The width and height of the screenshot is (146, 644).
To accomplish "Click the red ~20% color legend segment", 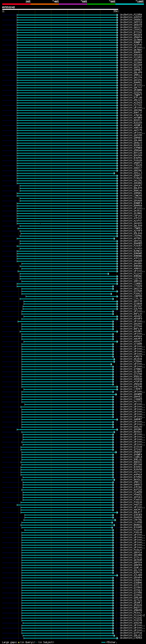I will coord(16,4).
